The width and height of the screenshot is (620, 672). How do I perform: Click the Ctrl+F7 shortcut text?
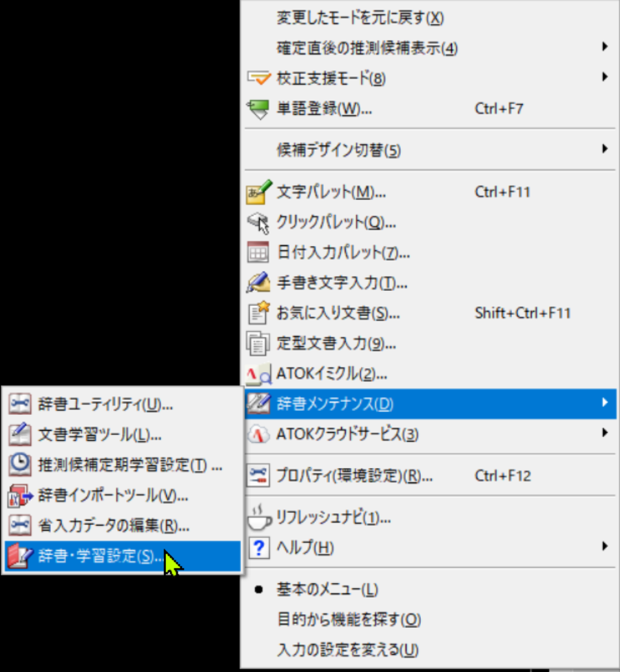pyautogui.click(x=499, y=109)
